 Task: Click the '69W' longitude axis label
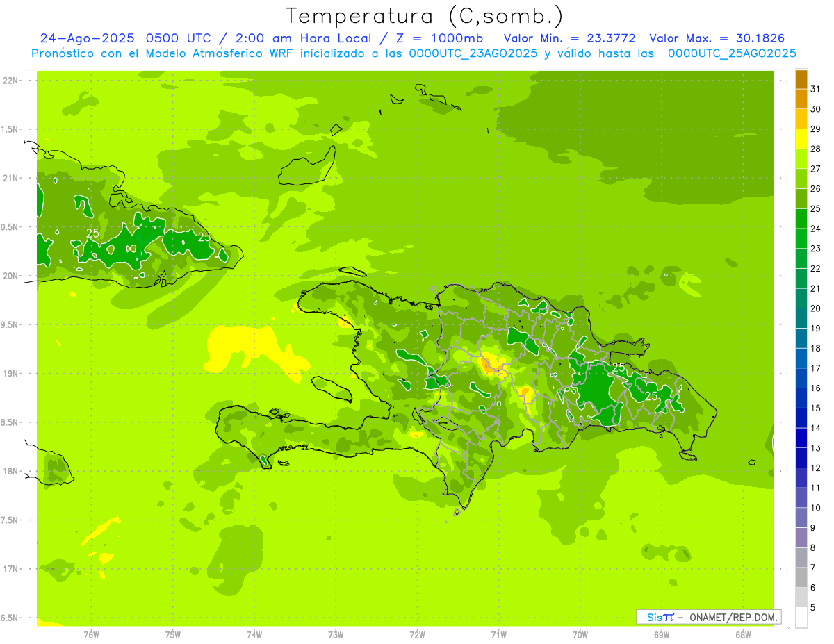coord(661,635)
